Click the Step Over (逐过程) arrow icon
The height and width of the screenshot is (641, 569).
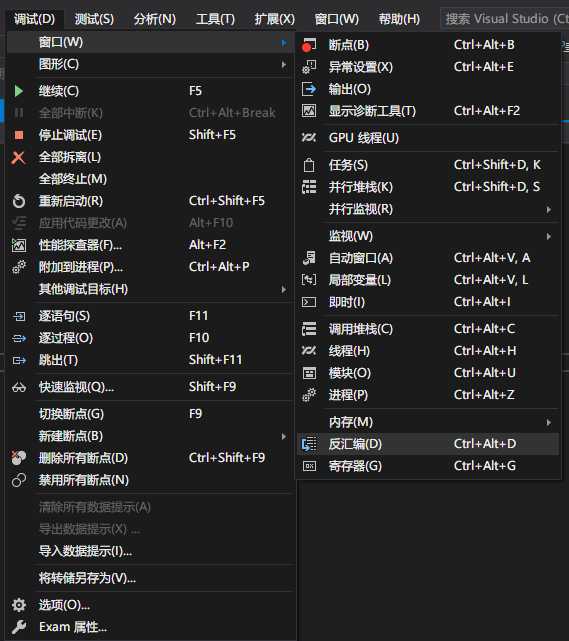(x=19, y=338)
